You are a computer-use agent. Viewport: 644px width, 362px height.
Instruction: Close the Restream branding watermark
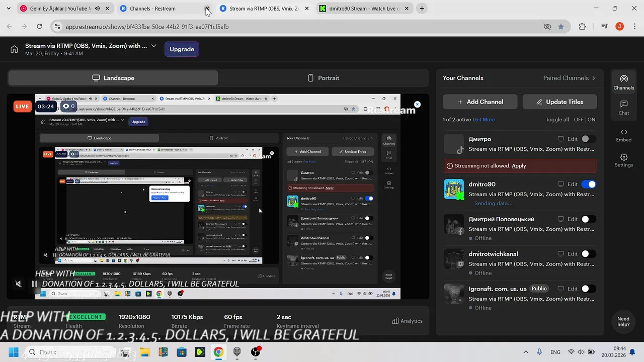(x=417, y=105)
